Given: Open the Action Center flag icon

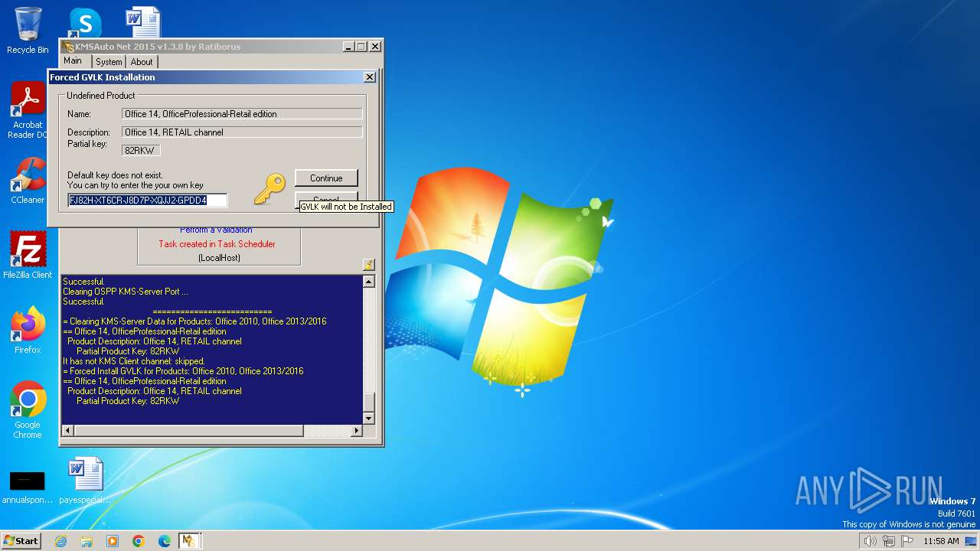Looking at the screenshot, I should click(907, 541).
